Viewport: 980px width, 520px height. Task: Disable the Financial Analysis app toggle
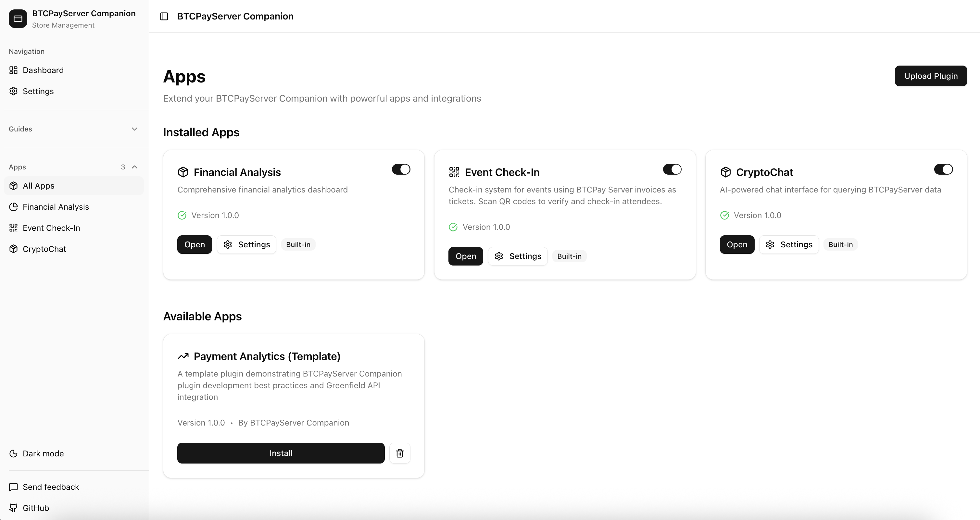pyautogui.click(x=401, y=169)
